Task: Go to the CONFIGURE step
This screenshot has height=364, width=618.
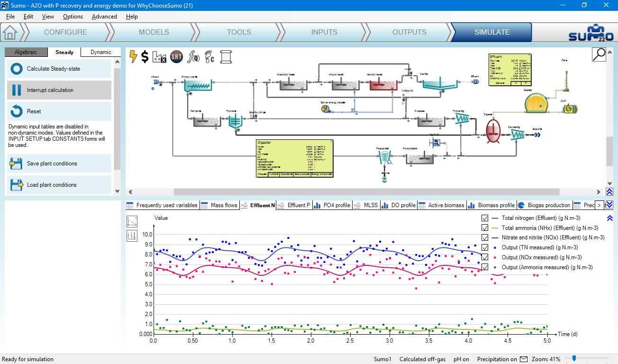Action: point(65,32)
